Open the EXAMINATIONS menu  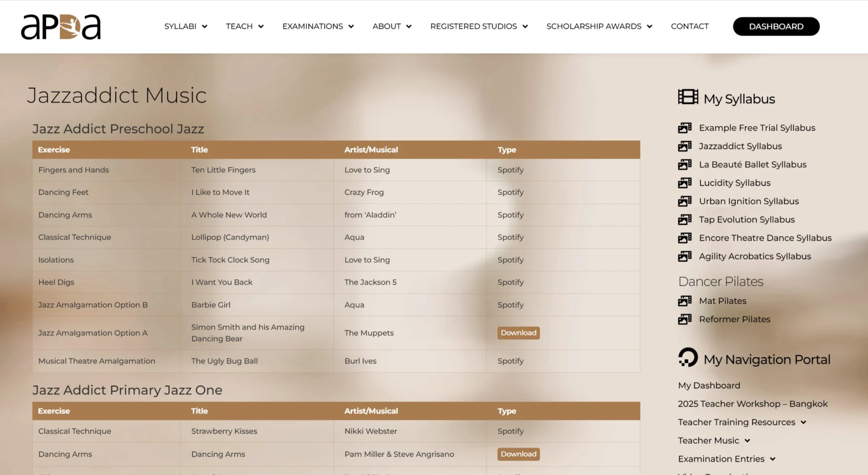(312, 26)
